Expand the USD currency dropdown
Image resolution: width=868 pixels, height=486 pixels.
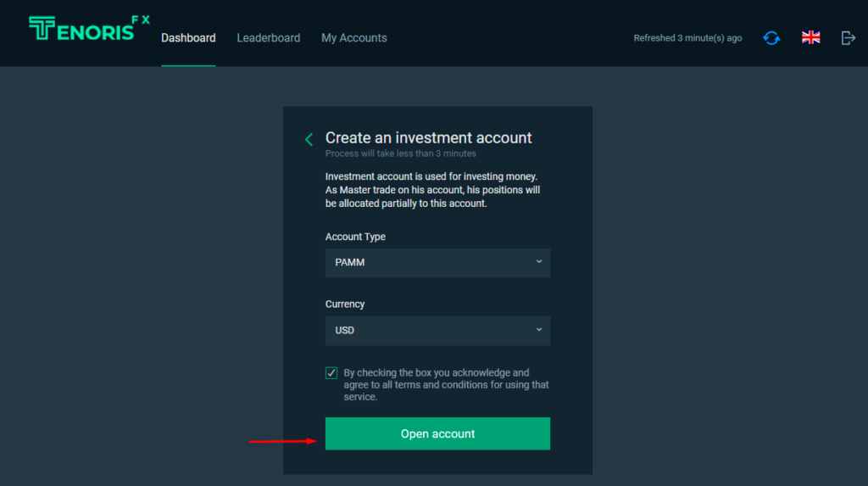tap(437, 331)
